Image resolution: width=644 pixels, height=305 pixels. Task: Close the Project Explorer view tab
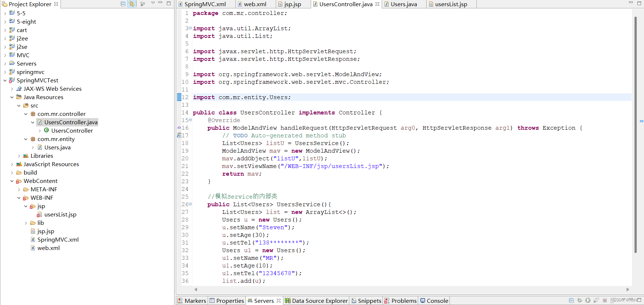56,4
